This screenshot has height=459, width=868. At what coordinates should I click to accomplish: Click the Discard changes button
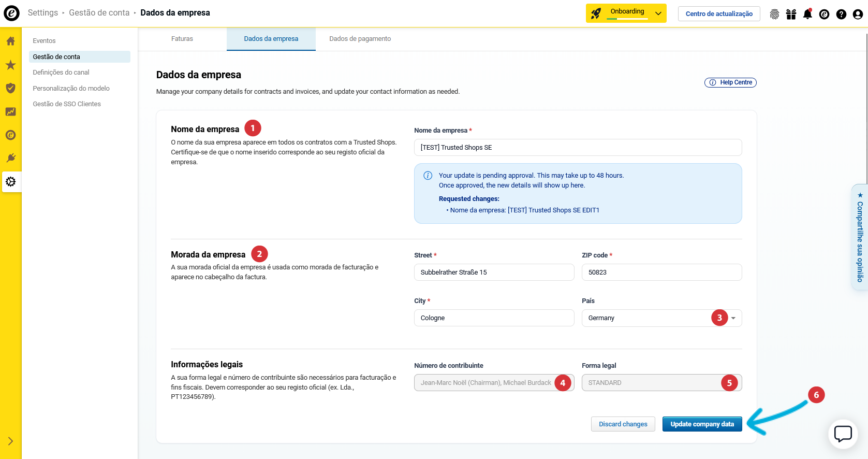(x=623, y=424)
